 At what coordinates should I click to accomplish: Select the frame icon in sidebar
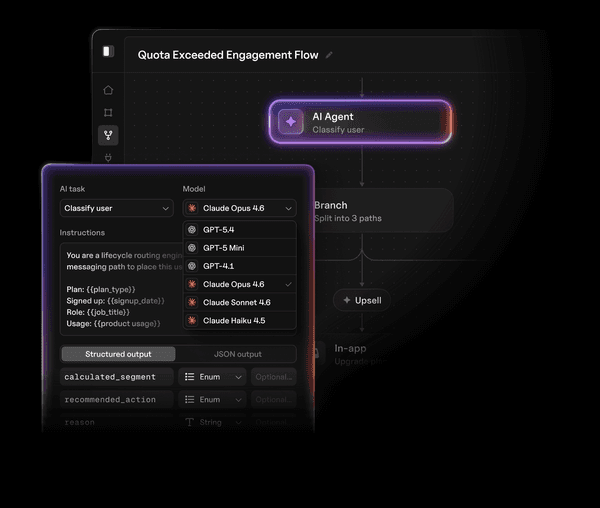click(108, 112)
